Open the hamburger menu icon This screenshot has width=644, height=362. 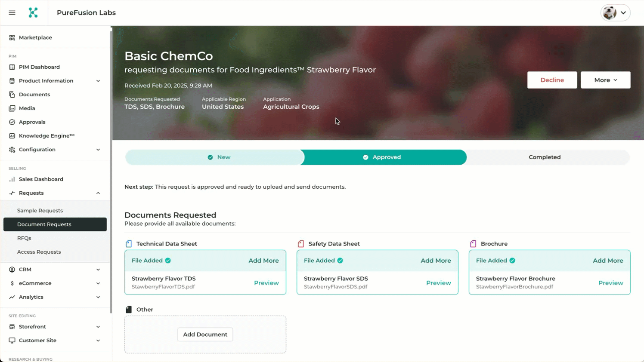[12, 13]
